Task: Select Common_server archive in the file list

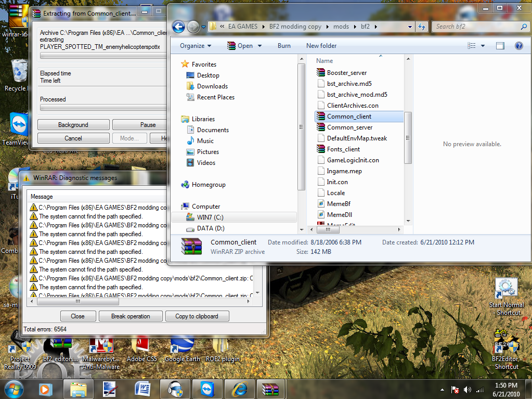Action: (x=349, y=127)
